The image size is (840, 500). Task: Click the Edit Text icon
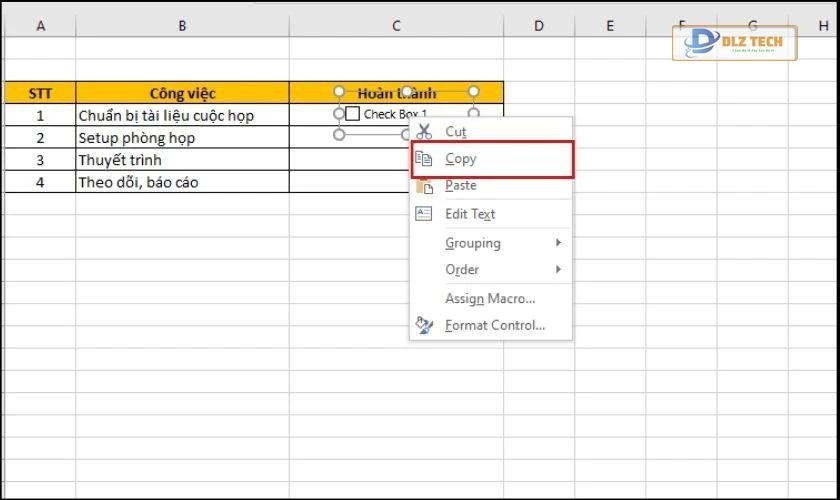[424, 214]
